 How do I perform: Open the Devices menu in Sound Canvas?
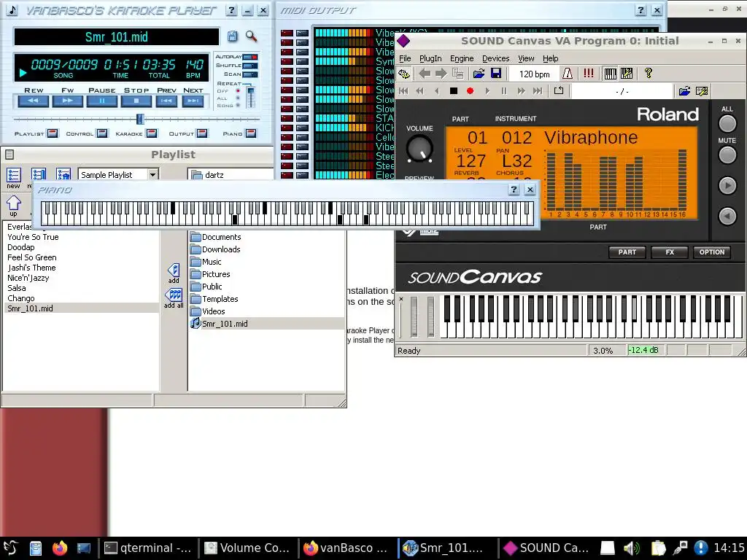click(x=495, y=58)
